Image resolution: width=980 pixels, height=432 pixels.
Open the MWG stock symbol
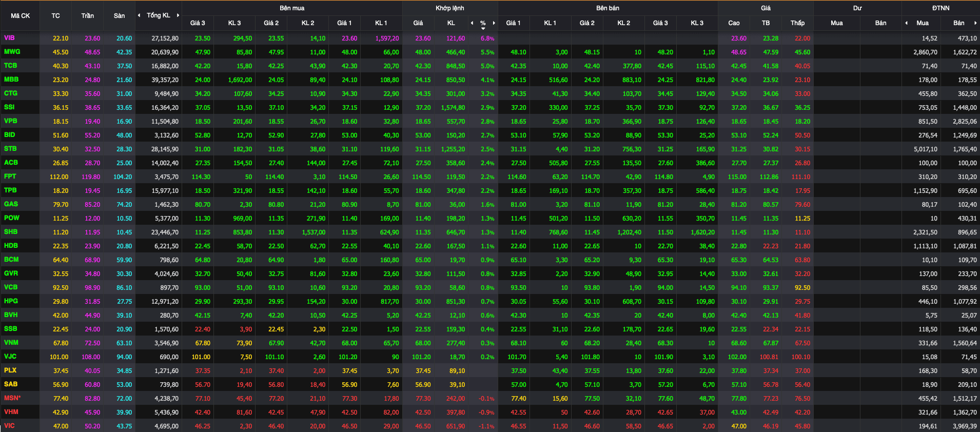coord(12,52)
